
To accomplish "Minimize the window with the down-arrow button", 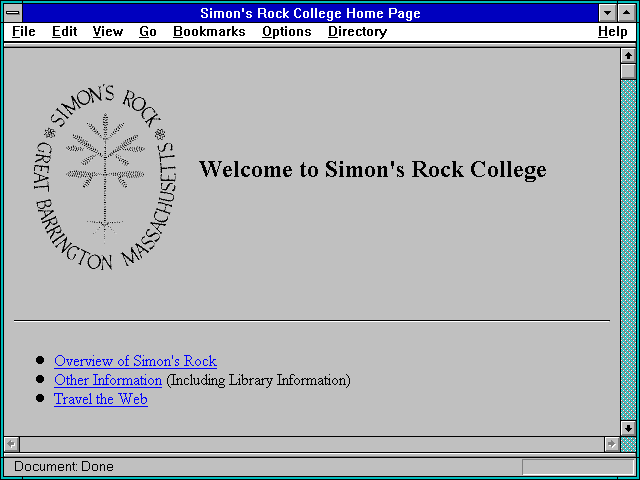I will click(x=607, y=13).
